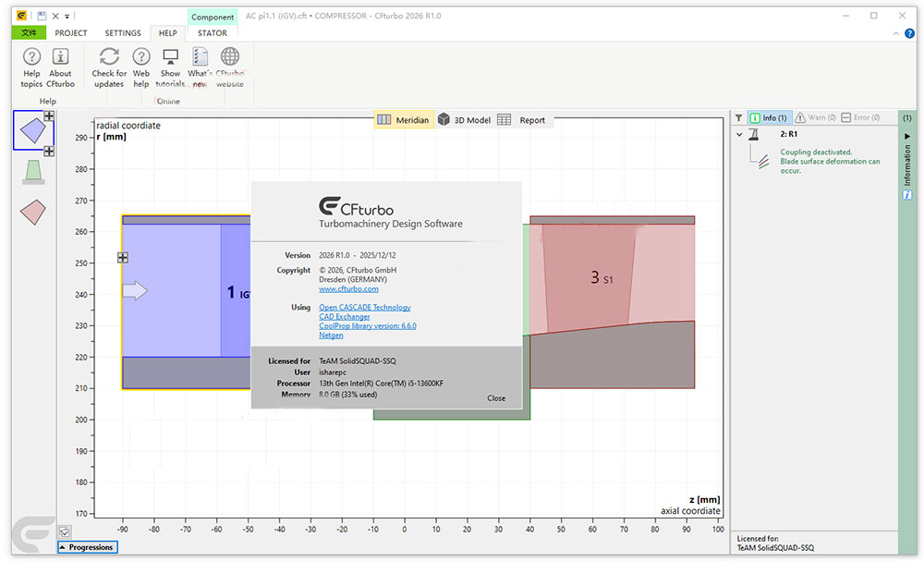Switch to the SETTINGS ribbon tab
The width and height of the screenshot is (924, 561).
tap(123, 33)
